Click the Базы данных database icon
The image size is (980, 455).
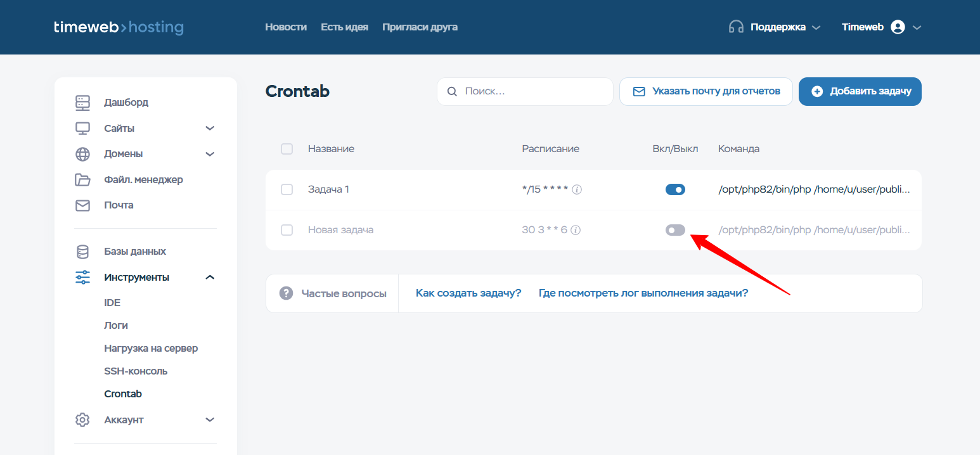click(82, 252)
